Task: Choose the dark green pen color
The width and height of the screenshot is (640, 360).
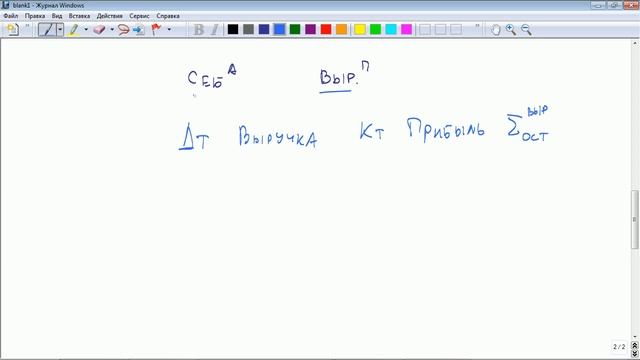Action: pyautogui.click(x=295, y=29)
